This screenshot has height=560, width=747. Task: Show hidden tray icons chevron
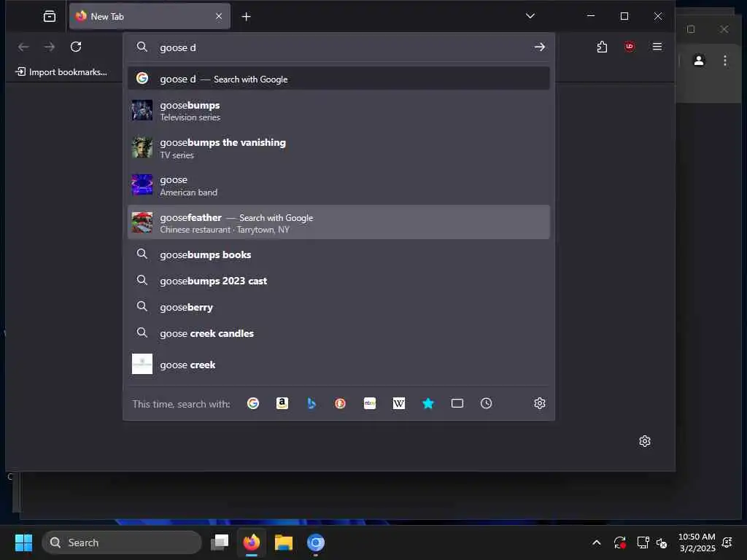click(x=597, y=542)
